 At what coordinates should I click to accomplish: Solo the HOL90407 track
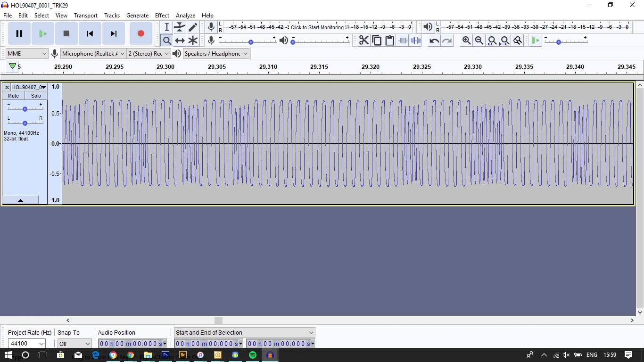(36, 96)
